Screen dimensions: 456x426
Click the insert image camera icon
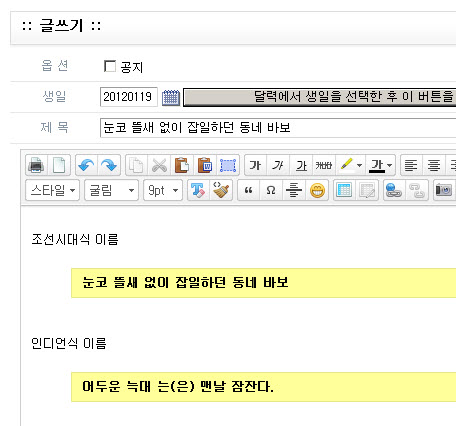(x=444, y=191)
